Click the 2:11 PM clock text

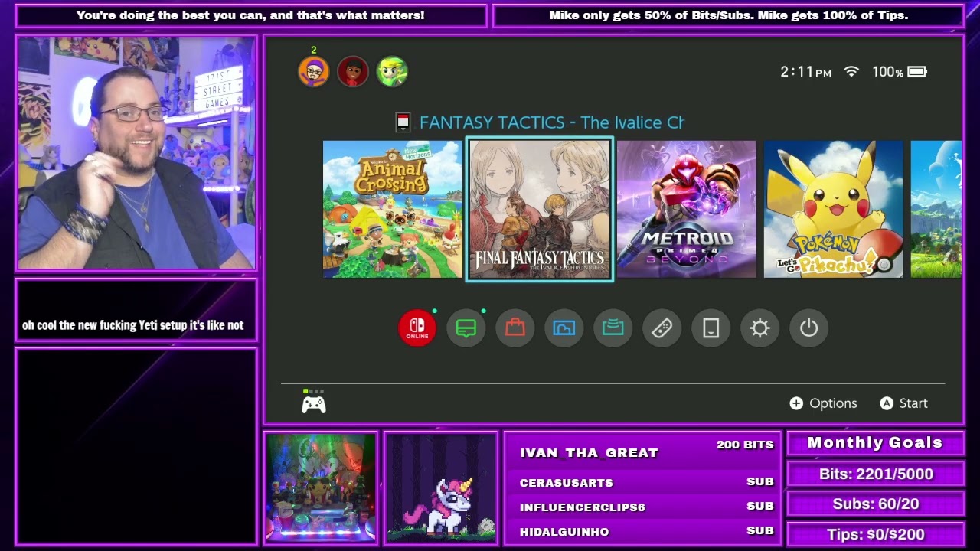point(805,72)
